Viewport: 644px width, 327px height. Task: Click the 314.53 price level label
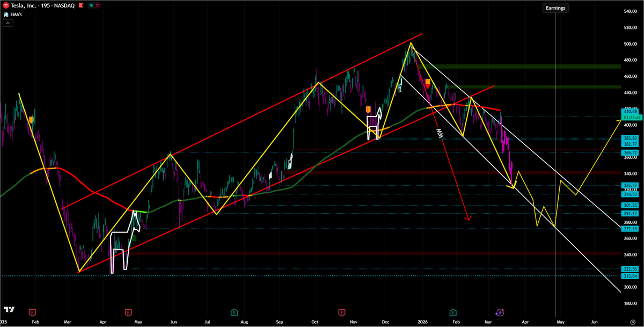tap(630, 194)
